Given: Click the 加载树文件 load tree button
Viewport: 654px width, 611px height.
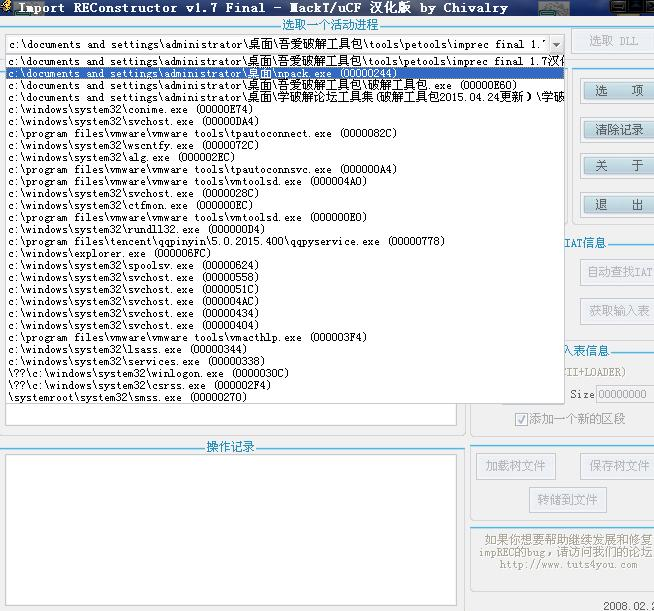Looking at the screenshot, I should [x=516, y=466].
